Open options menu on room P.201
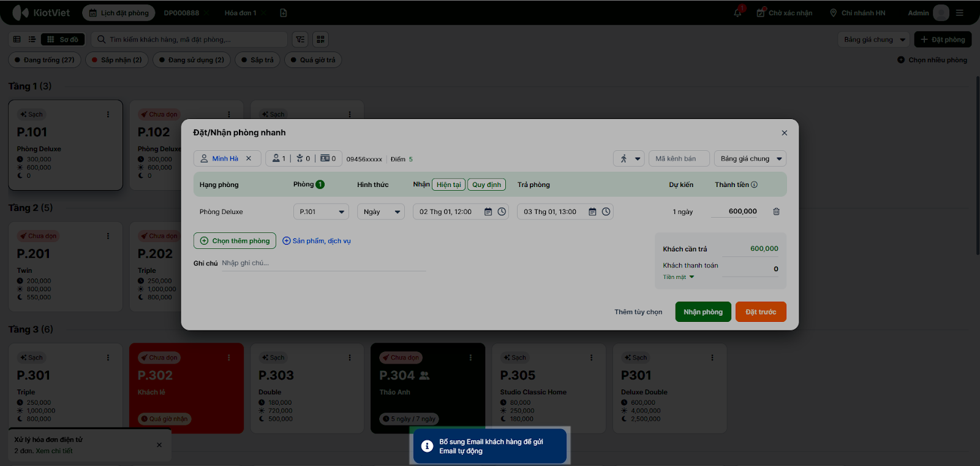This screenshot has width=980, height=466. [x=108, y=236]
